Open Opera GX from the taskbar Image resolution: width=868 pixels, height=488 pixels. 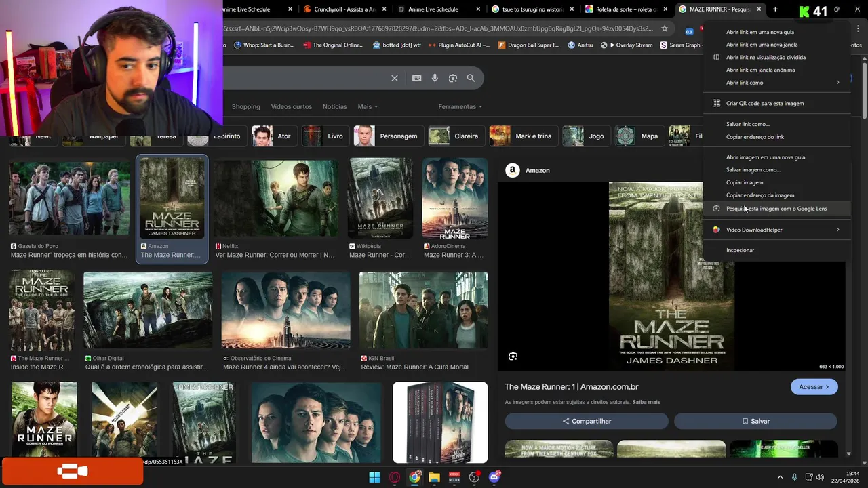395,477
